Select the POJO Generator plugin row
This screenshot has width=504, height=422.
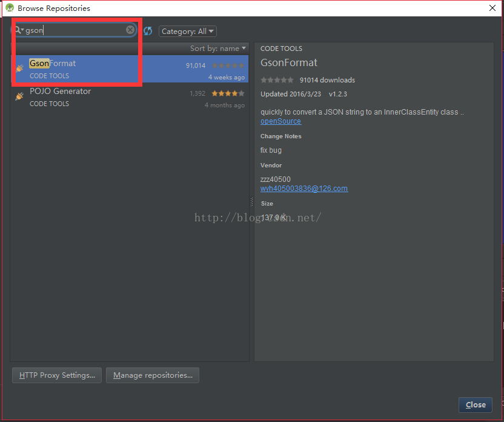(130, 96)
